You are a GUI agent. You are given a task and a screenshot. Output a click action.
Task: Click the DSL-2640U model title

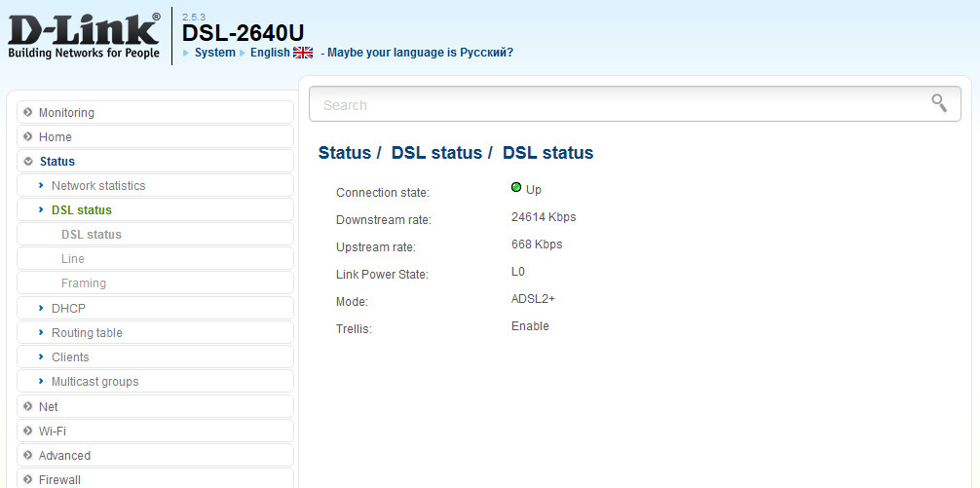pyautogui.click(x=244, y=34)
